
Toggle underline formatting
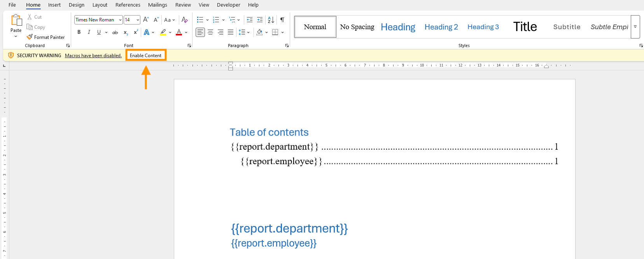(99, 32)
